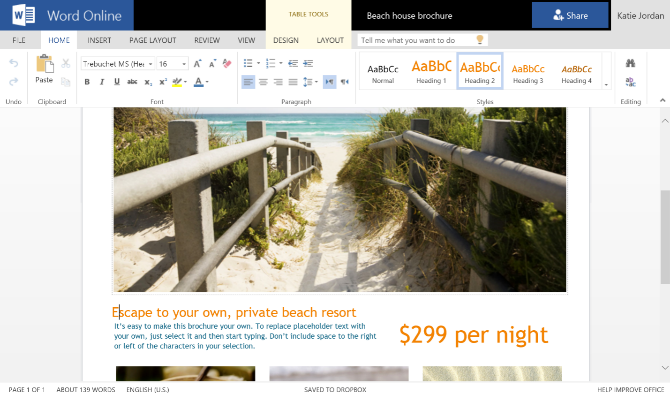Apply the font color button
The image size is (670, 394).
(198, 82)
